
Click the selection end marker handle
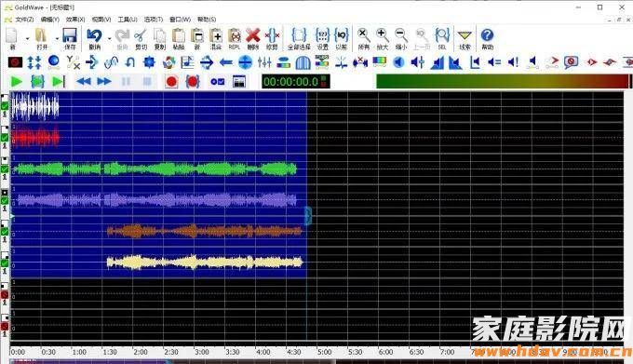point(307,216)
